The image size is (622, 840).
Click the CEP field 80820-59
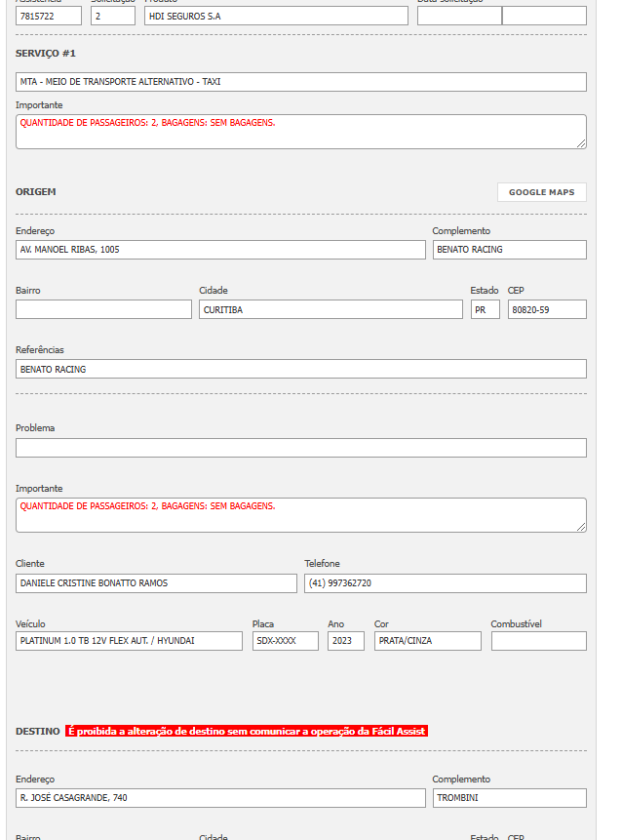[x=547, y=309]
